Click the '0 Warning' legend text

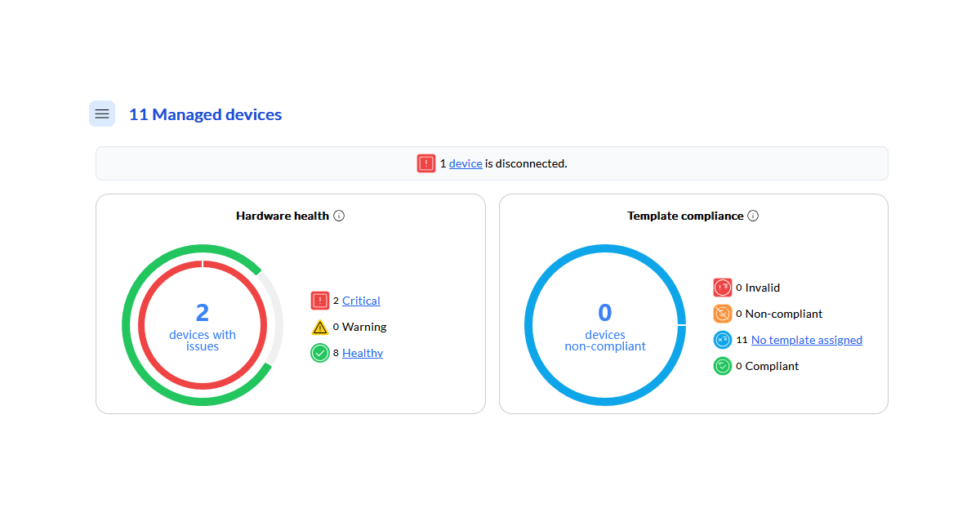point(360,327)
